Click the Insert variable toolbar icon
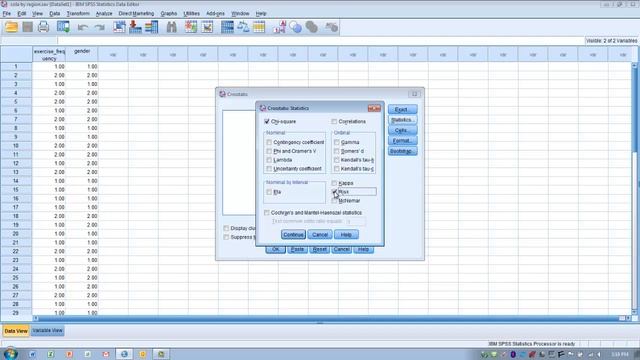This screenshot has width=640, height=360. [207, 27]
